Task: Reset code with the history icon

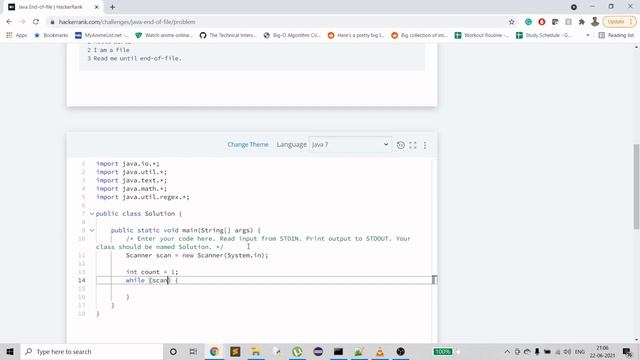Action: (x=400, y=145)
